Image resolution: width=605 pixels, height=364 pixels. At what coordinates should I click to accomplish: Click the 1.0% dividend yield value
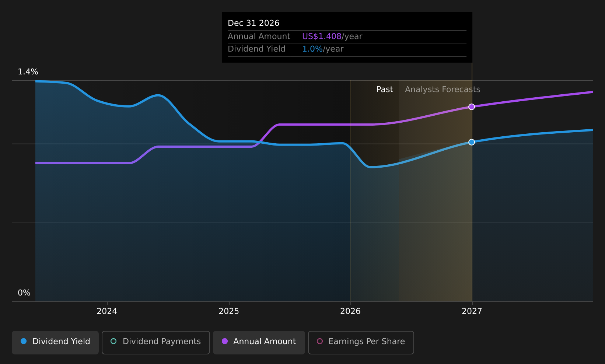(312, 49)
